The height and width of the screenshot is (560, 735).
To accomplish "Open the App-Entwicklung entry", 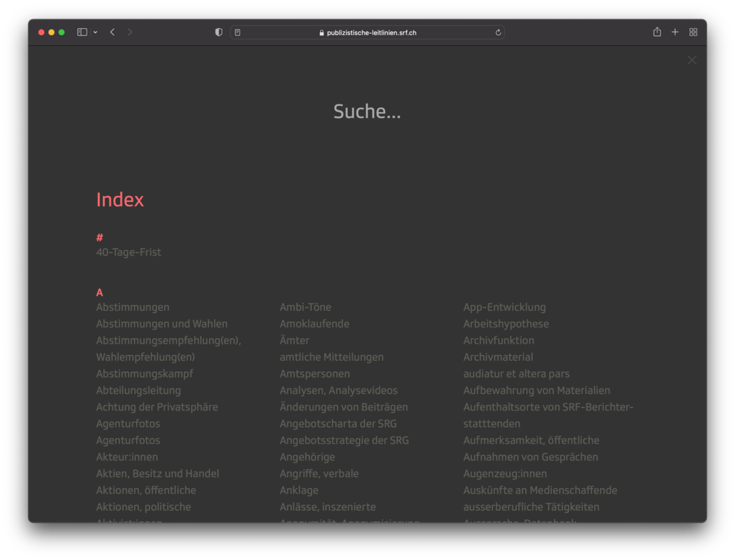I will 504,308.
